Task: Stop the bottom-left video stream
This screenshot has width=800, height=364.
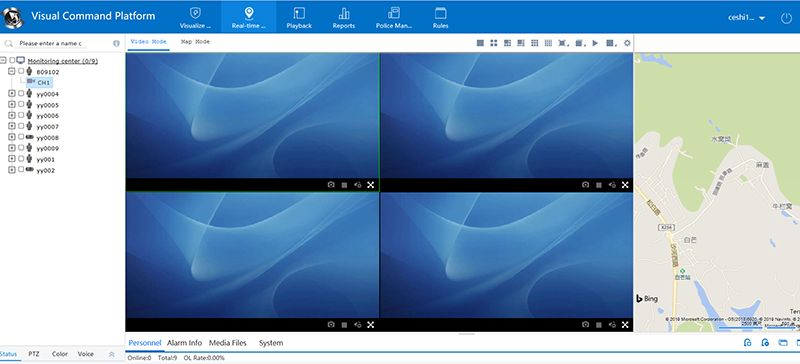Action: (x=344, y=325)
